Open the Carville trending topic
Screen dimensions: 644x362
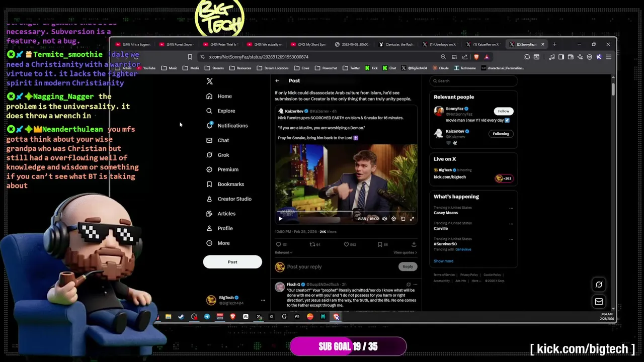click(x=441, y=228)
